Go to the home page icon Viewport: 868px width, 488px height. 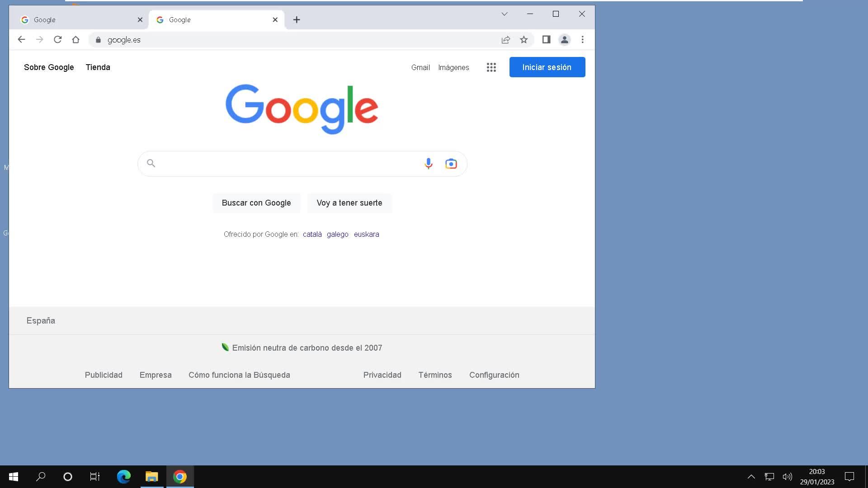tap(75, 40)
